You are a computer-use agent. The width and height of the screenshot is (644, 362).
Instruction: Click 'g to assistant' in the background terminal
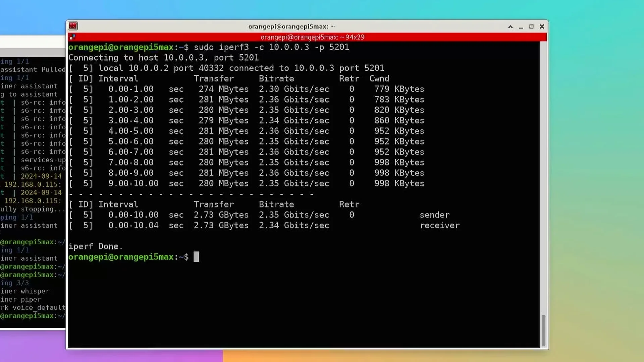(29, 94)
